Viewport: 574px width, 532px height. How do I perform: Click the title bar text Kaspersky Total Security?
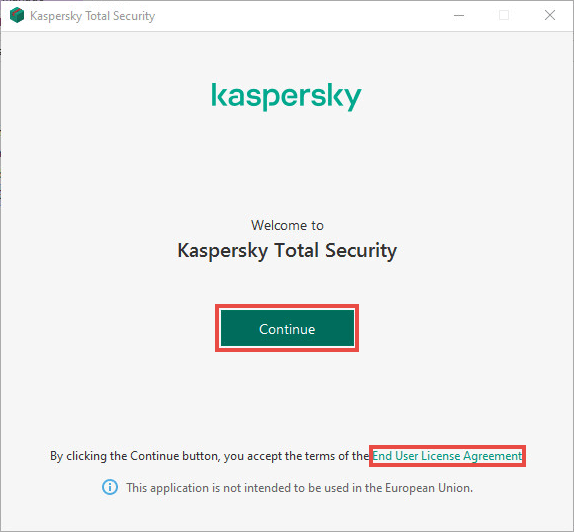pyautogui.click(x=93, y=16)
